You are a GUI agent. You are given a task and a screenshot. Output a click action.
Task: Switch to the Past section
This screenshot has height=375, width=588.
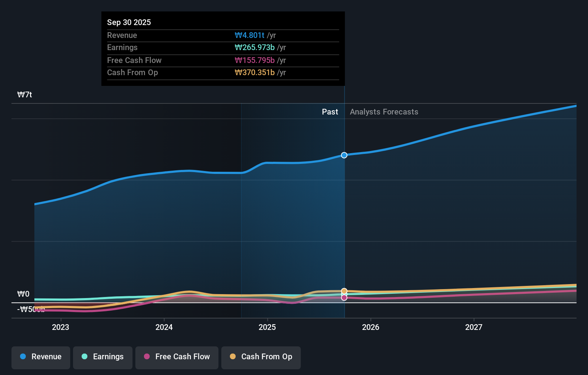pyautogui.click(x=330, y=112)
